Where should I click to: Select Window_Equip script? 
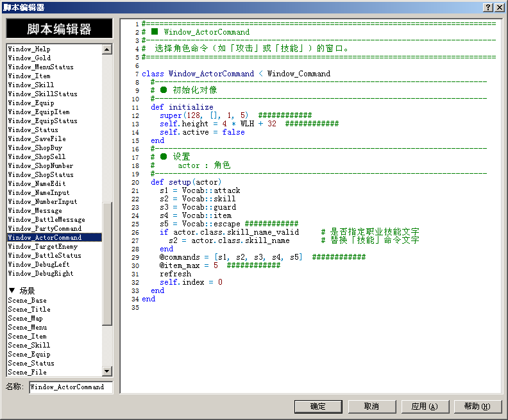point(55,103)
